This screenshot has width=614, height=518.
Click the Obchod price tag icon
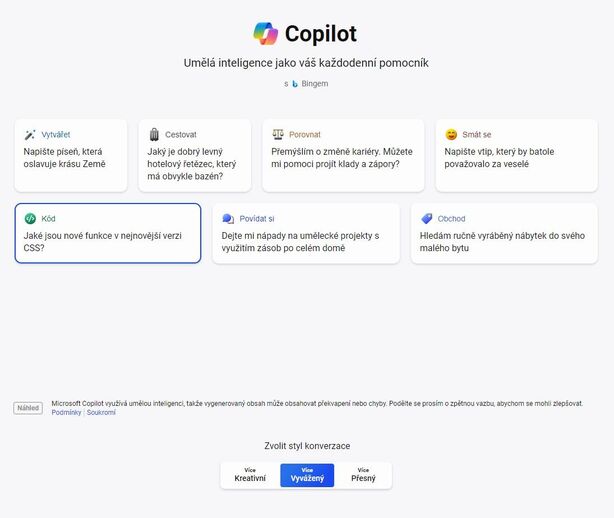click(x=427, y=218)
